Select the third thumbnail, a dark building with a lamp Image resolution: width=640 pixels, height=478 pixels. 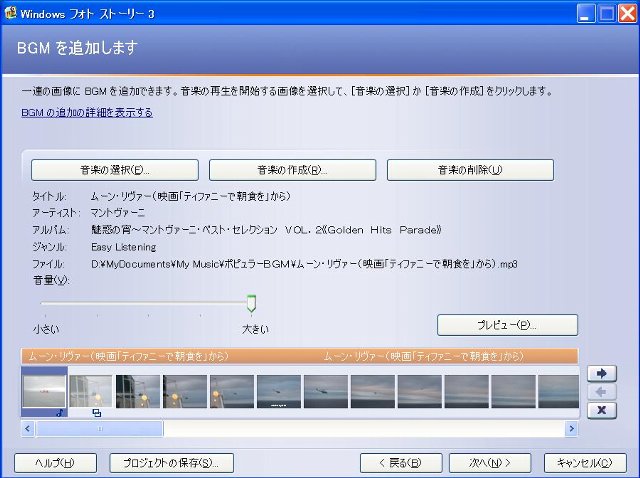point(138,391)
